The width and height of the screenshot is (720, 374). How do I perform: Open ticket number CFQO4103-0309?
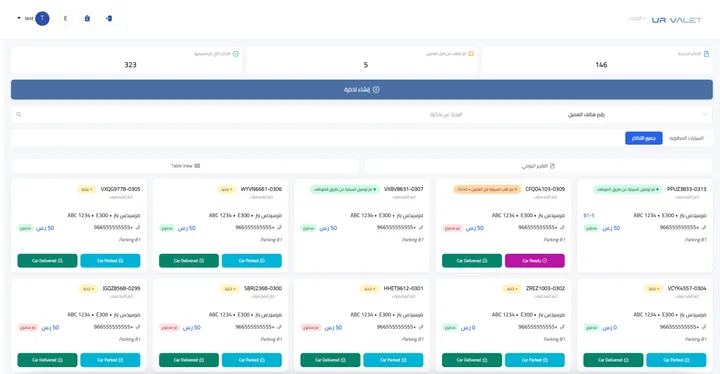[545, 189]
